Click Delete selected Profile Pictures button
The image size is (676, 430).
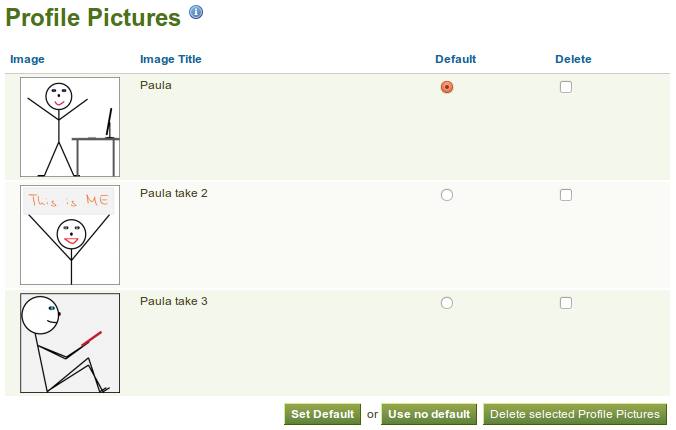point(575,414)
